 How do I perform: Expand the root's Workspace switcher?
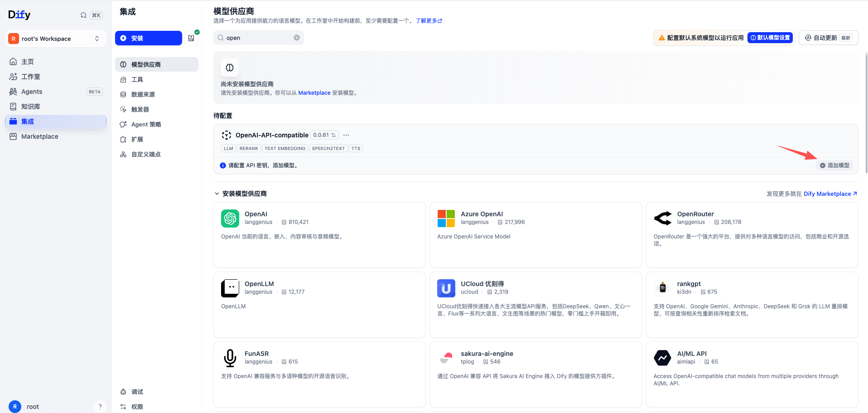point(56,39)
